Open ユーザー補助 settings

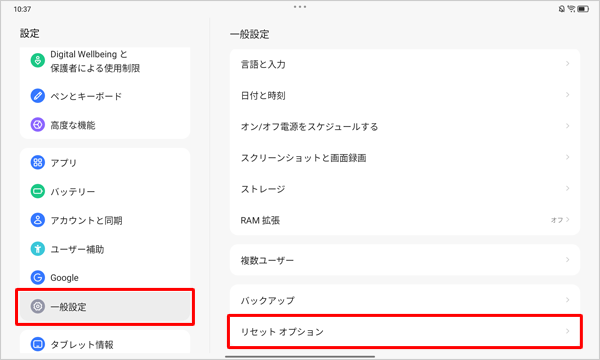[105, 249]
